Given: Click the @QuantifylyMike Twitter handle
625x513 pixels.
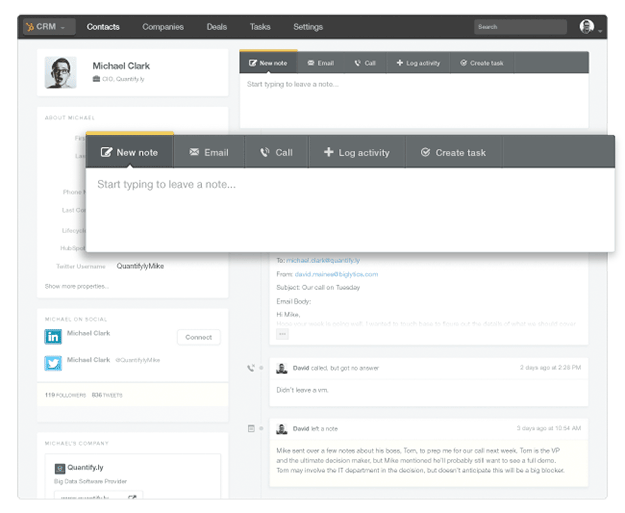Looking at the screenshot, I should click(138, 360).
